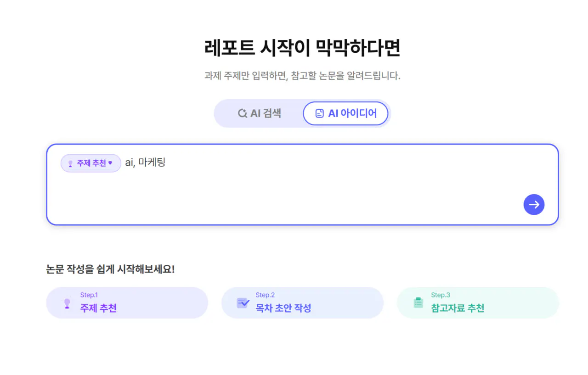Click the lightbulb icon on the Step.1 card

click(67, 303)
